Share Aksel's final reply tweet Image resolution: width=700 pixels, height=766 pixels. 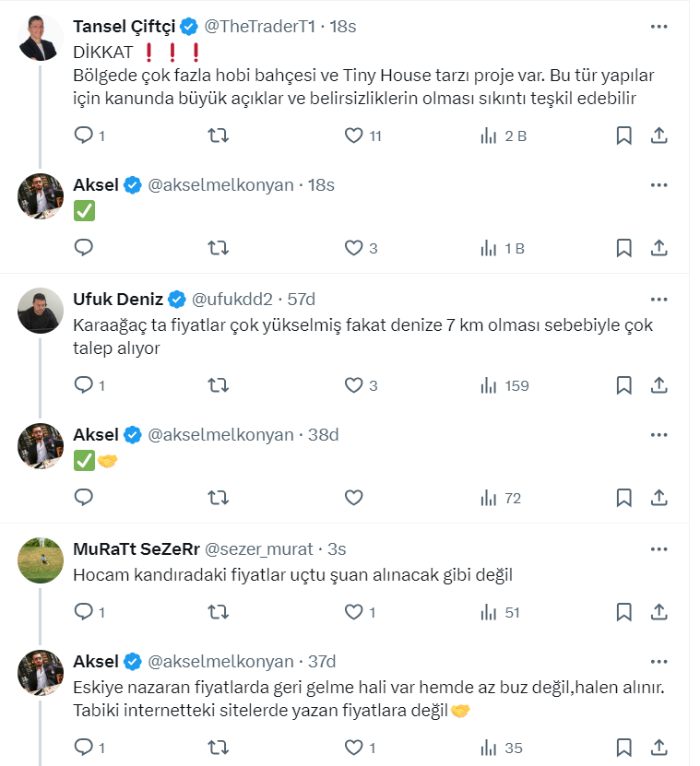[x=658, y=748]
